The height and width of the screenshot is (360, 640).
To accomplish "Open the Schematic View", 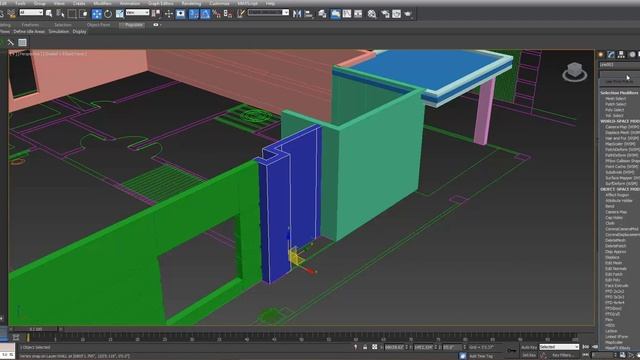I will click(358, 14).
